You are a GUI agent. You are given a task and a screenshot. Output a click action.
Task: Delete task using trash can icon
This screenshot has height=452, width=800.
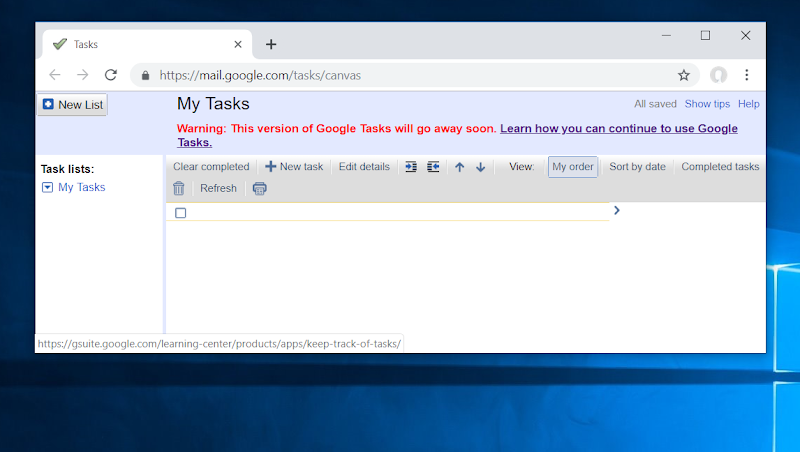click(179, 188)
